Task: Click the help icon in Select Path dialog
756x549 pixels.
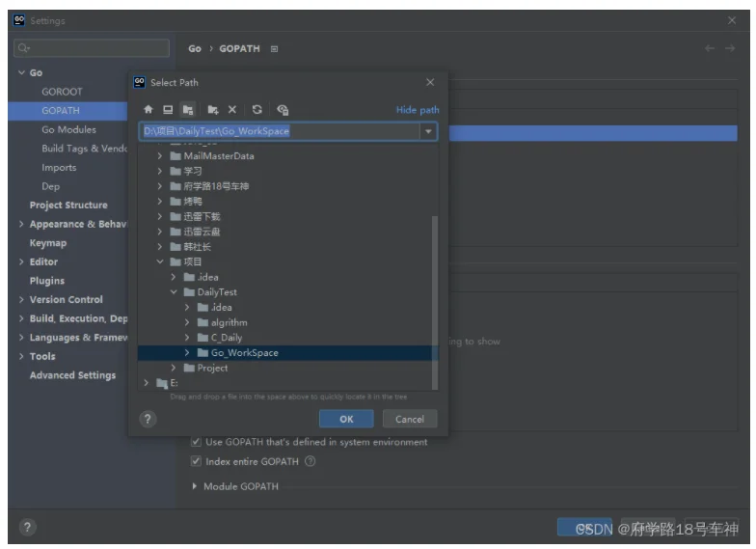Action: coord(148,419)
